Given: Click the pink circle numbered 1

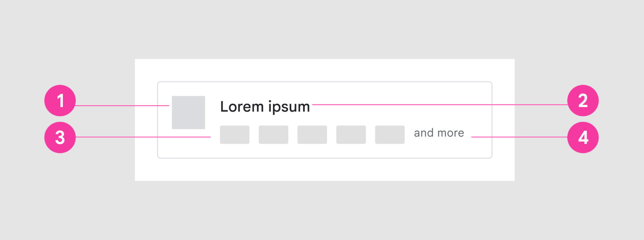Looking at the screenshot, I should pyautogui.click(x=60, y=101).
